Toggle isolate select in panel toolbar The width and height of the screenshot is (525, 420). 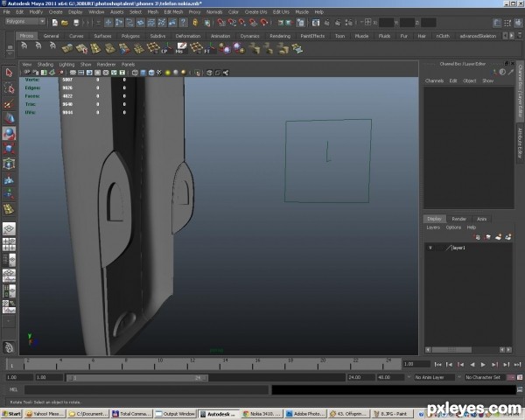pos(198,73)
